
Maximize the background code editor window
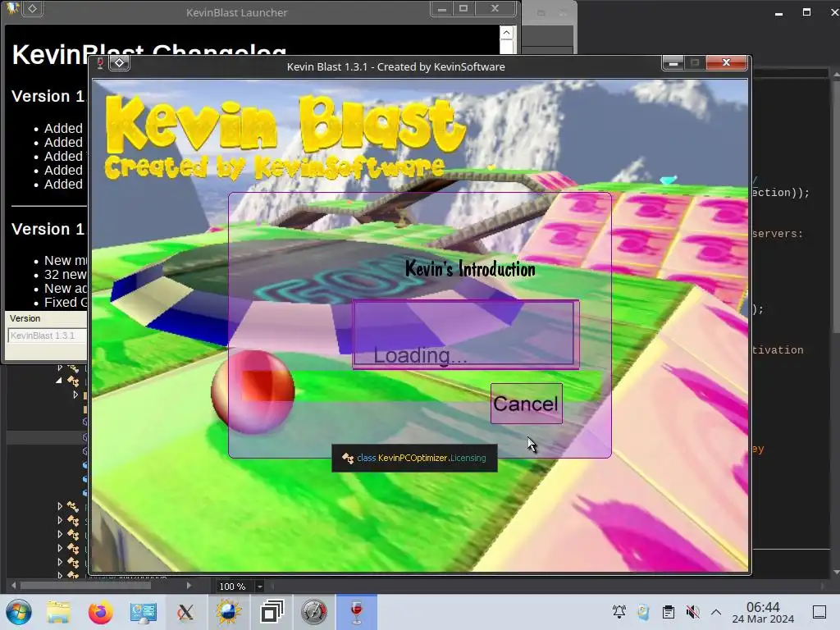point(807,11)
